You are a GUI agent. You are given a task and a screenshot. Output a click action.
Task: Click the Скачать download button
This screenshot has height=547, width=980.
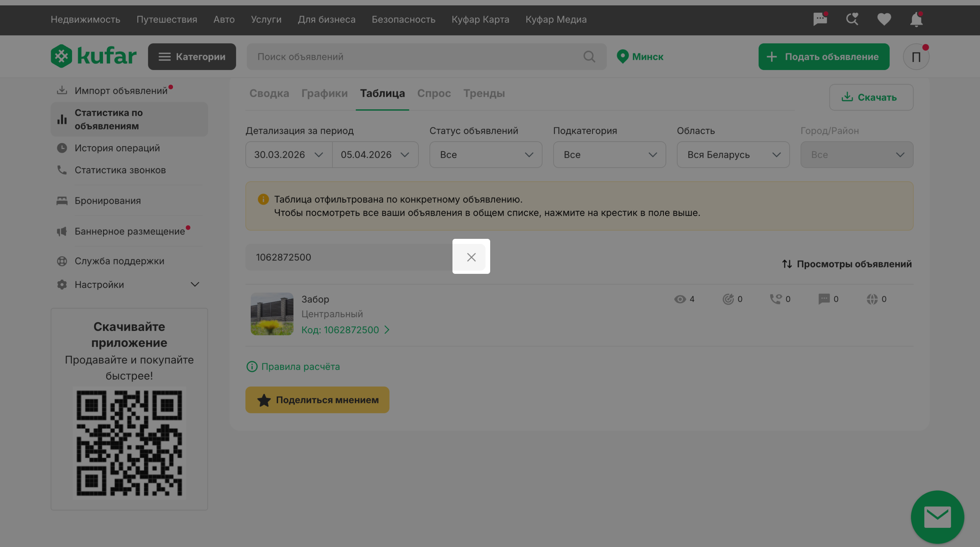coord(871,97)
